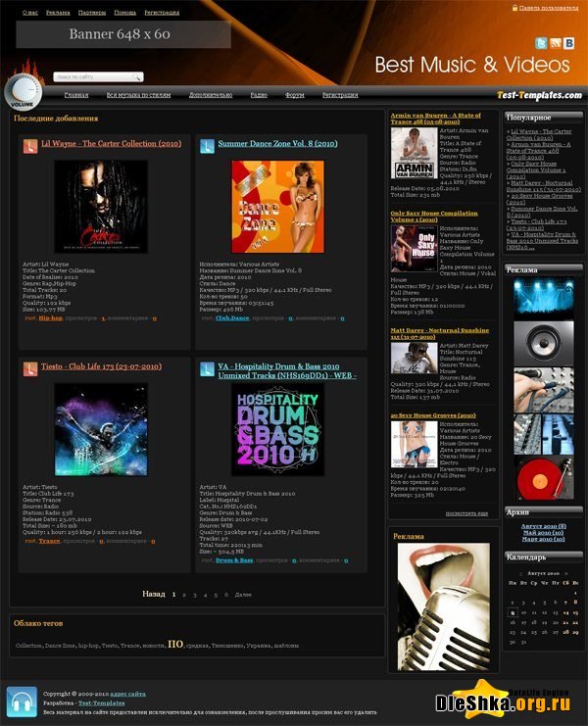Click the VOLUME knob
The width and height of the screenshot is (588, 726).
[24, 91]
